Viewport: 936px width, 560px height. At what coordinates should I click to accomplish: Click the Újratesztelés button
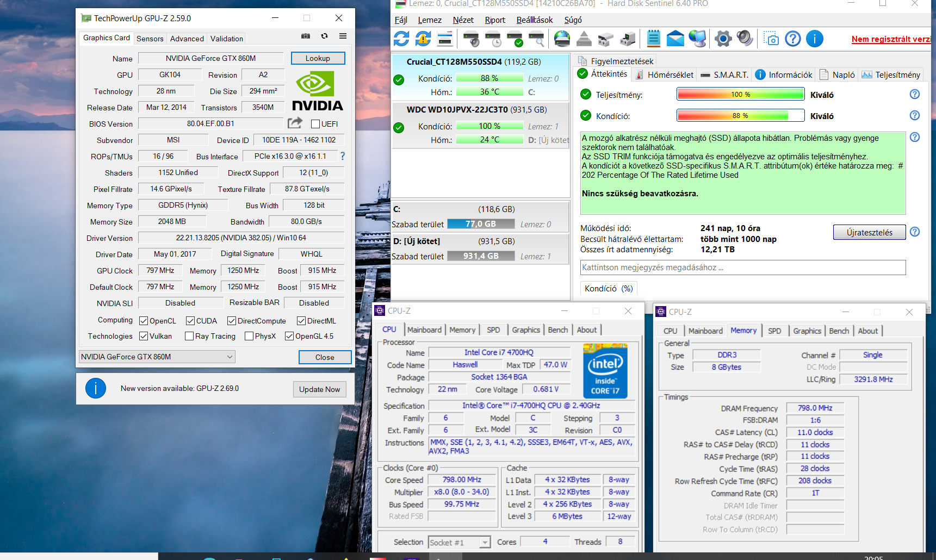pyautogui.click(x=869, y=232)
